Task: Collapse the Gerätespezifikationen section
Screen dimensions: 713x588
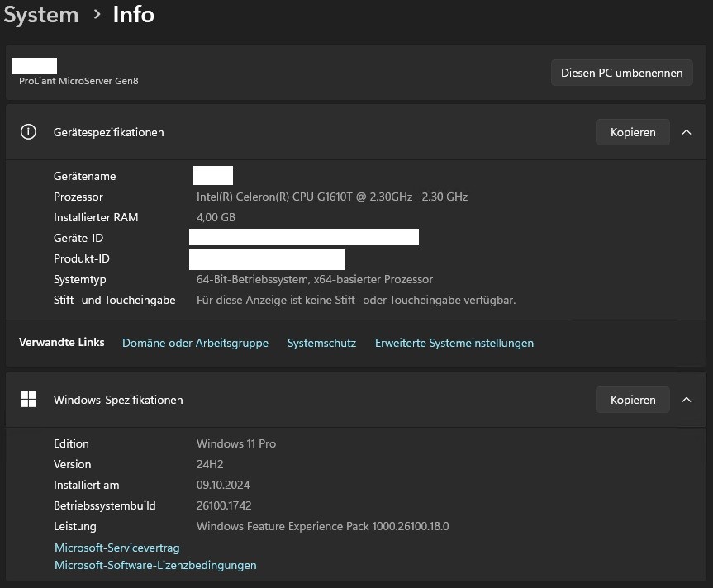Action: (687, 132)
